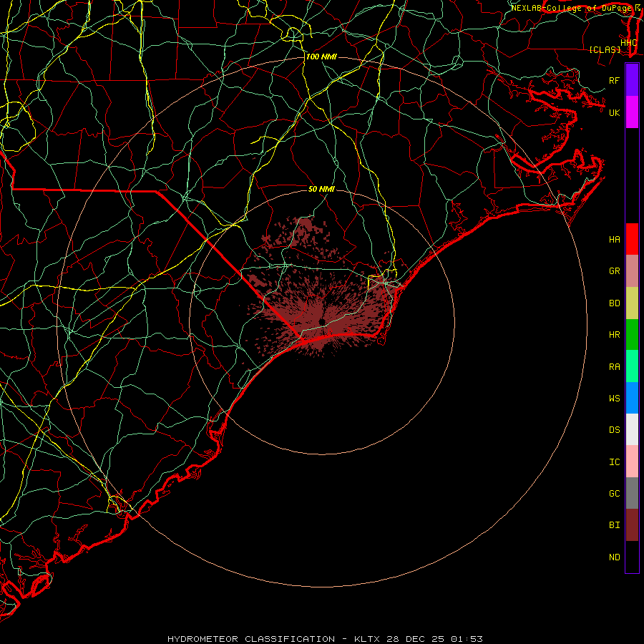Image resolution: width=644 pixels, height=644 pixels.
Task: Click the DS white legend swatch
Action: [x=632, y=429]
